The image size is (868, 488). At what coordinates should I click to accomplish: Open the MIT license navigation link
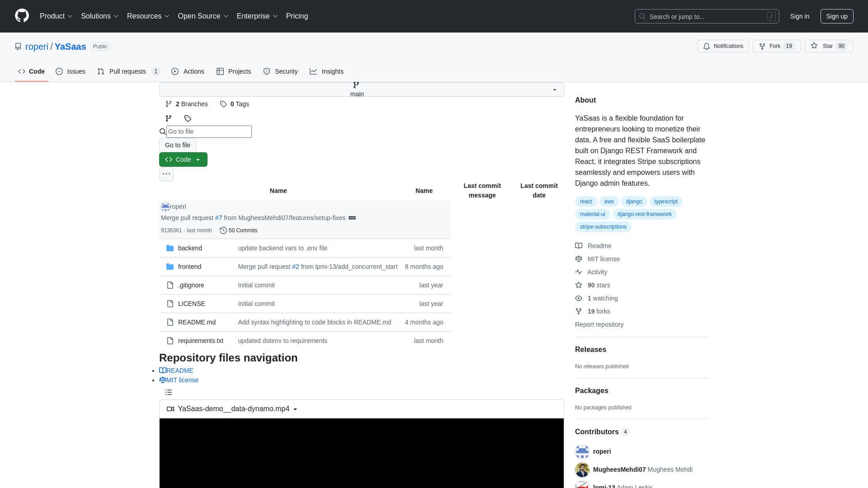coord(179,380)
